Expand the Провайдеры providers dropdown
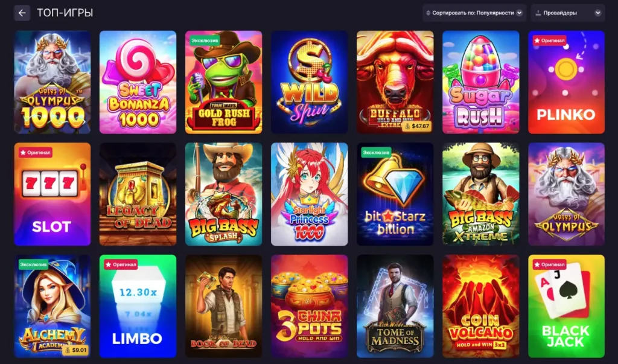The width and height of the screenshot is (618, 364). pyautogui.click(x=567, y=13)
